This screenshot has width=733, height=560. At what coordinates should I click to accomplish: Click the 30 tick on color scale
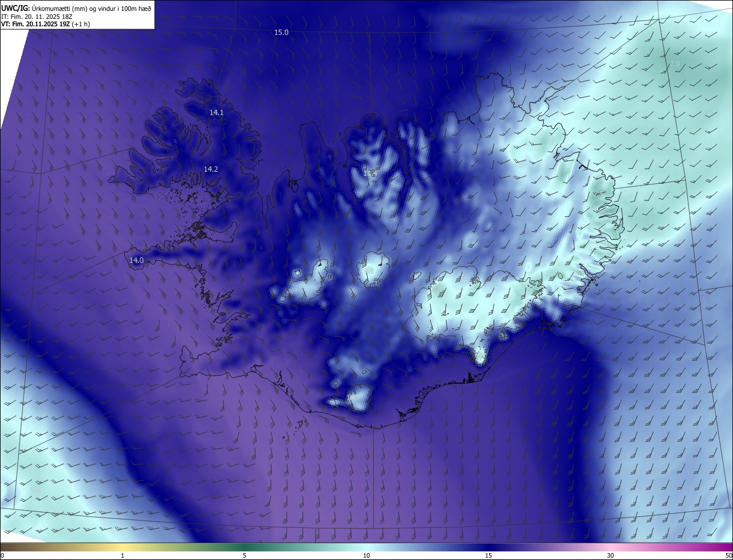coord(610,556)
